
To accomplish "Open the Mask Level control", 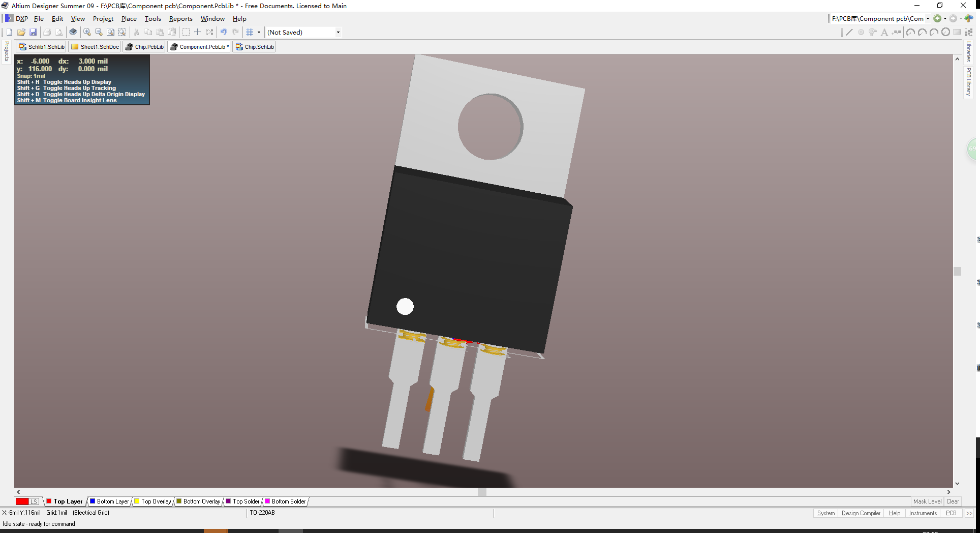I will click(x=927, y=501).
